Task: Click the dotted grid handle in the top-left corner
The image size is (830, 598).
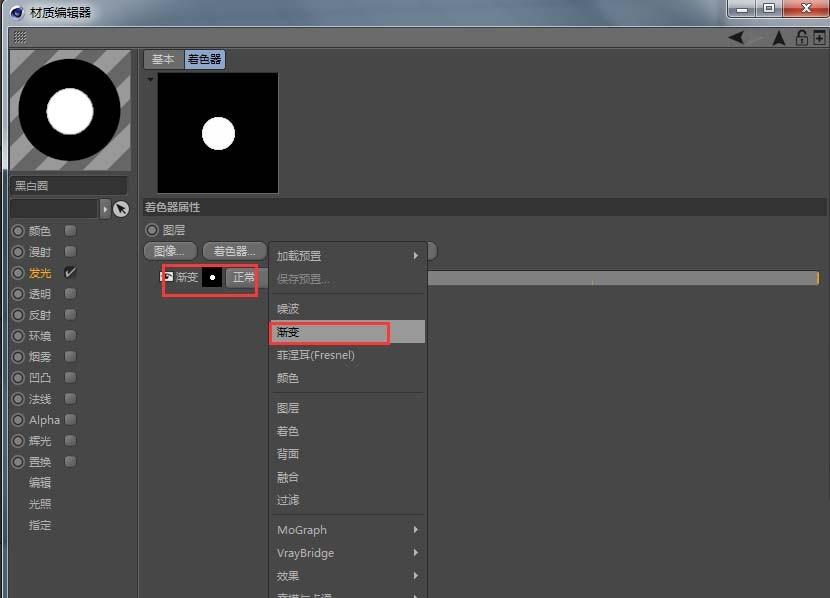Action: tap(18, 38)
